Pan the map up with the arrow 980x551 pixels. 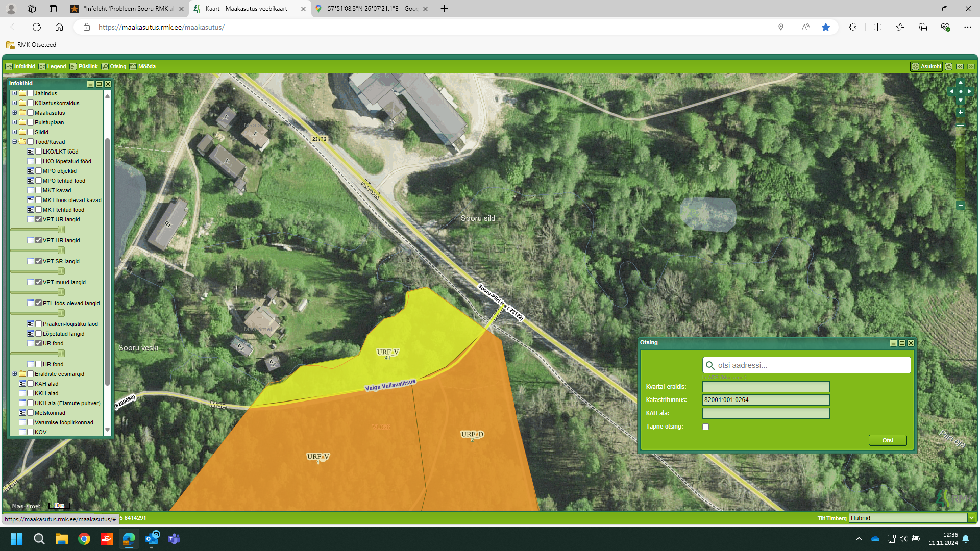pyautogui.click(x=960, y=82)
